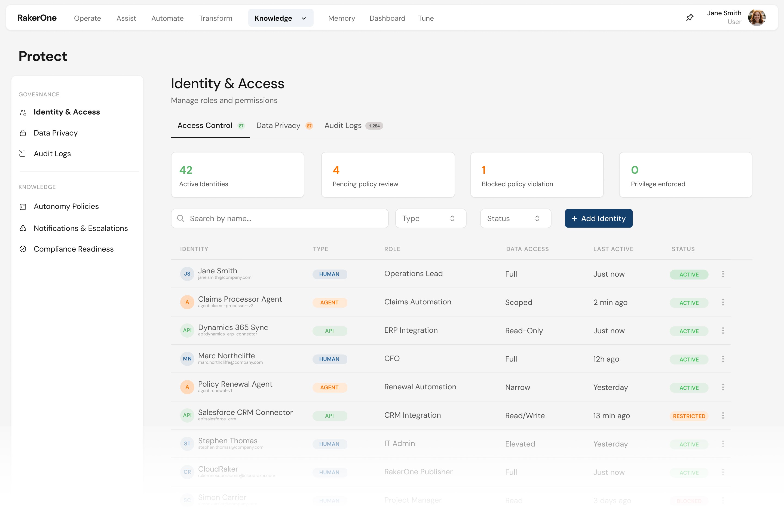Open Audit Logs via its sidebar icon
The height and width of the screenshot is (532, 784).
click(x=23, y=154)
